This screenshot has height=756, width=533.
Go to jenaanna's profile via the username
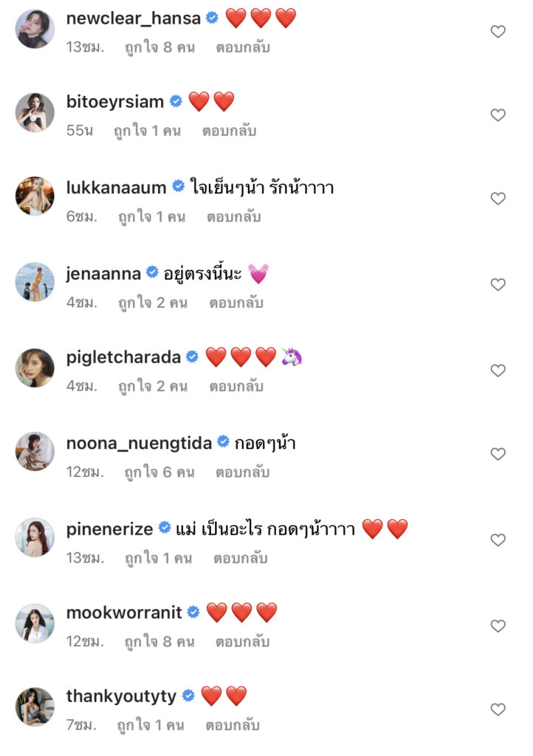[103, 273]
